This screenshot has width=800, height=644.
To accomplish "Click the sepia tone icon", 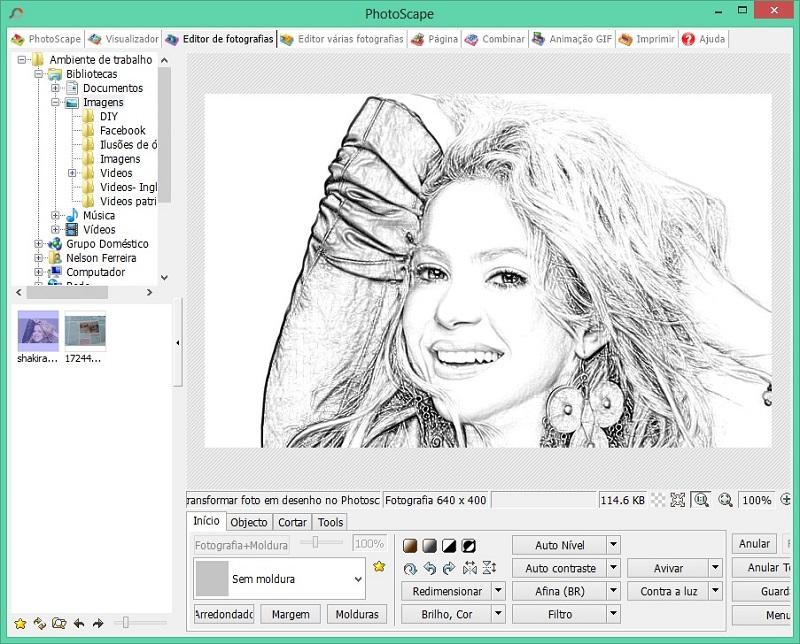I will 410,546.
